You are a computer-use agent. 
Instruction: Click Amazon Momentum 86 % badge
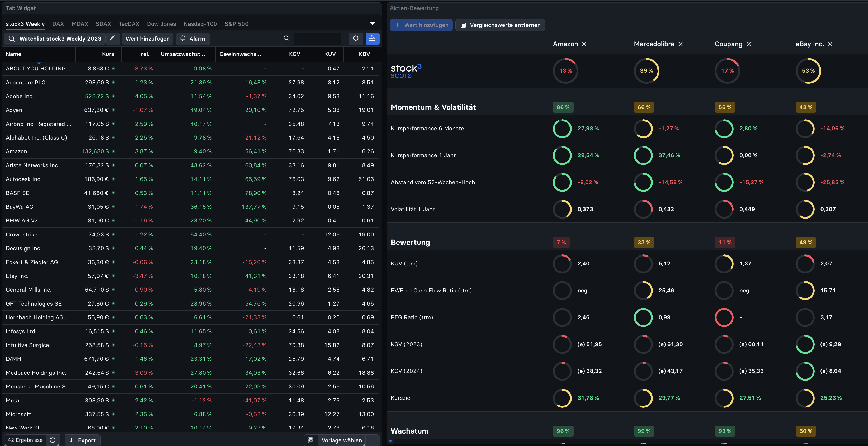click(563, 107)
